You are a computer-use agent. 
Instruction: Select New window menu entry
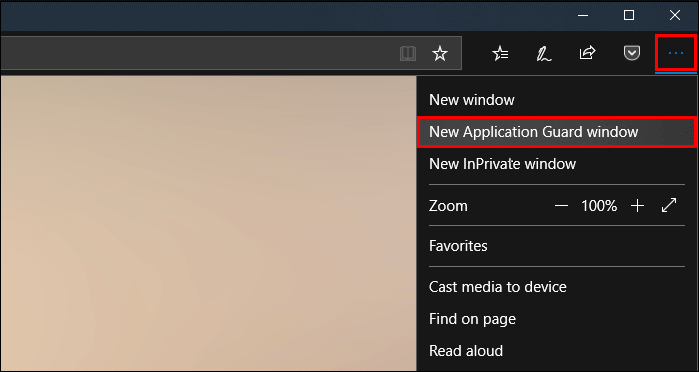557,100
